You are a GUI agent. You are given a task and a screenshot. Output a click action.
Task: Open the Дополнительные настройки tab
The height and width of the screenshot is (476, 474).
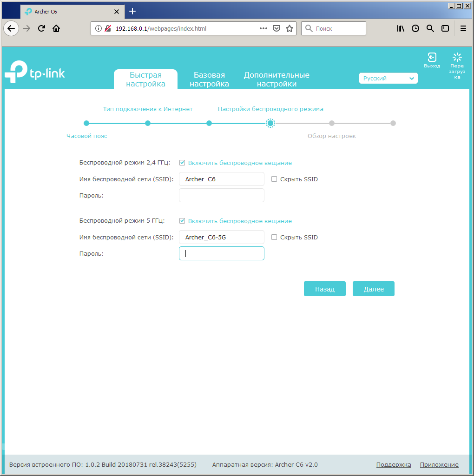pos(276,79)
